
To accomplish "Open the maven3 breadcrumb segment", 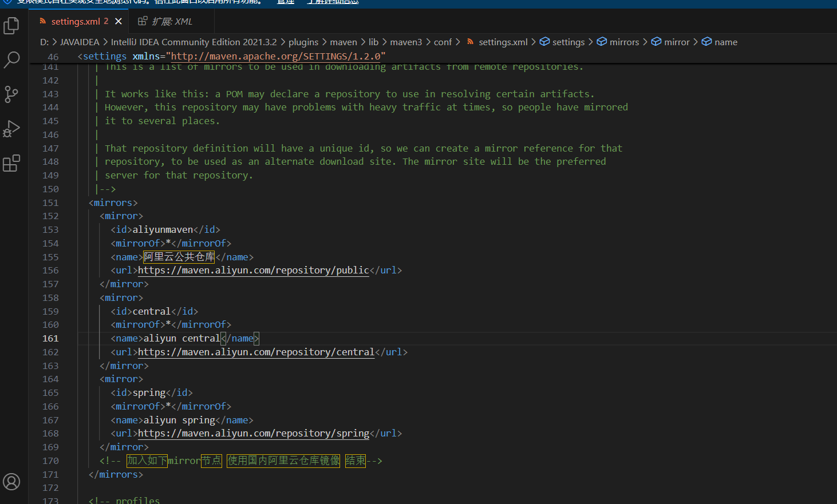I will pos(406,42).
